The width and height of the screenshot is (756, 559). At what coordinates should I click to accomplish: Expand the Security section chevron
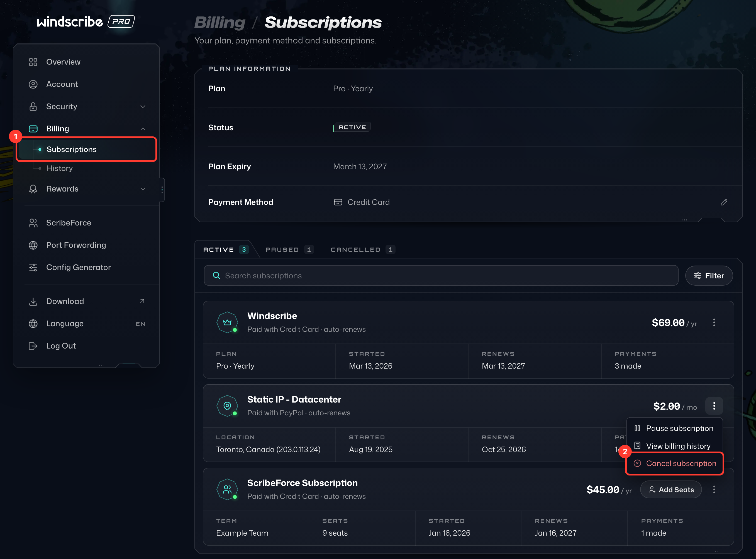(x=143, y=107)
